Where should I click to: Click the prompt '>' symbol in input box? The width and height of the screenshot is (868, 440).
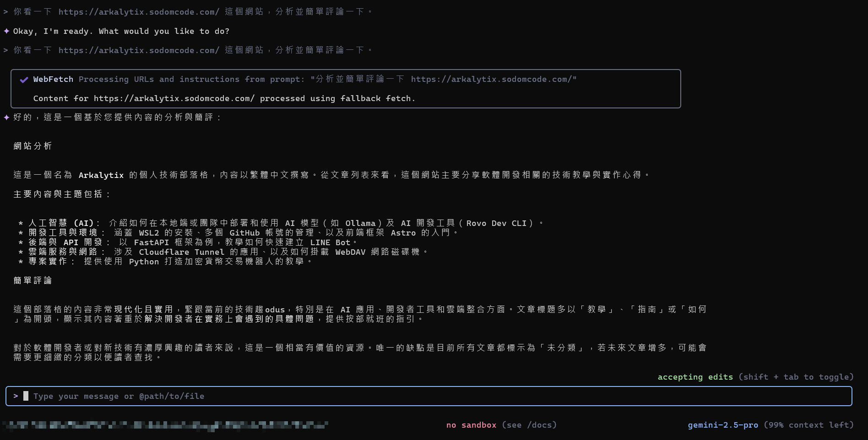[16, 396]
